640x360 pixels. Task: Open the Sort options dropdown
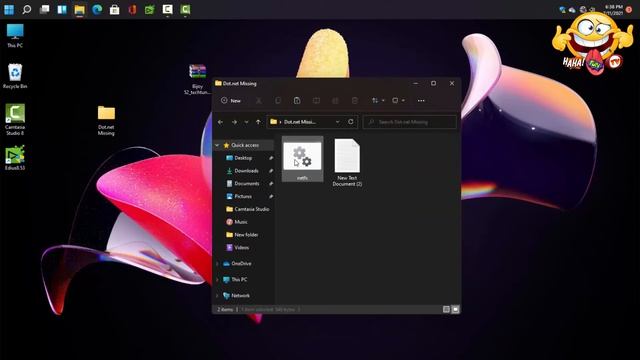coord(378,100)
